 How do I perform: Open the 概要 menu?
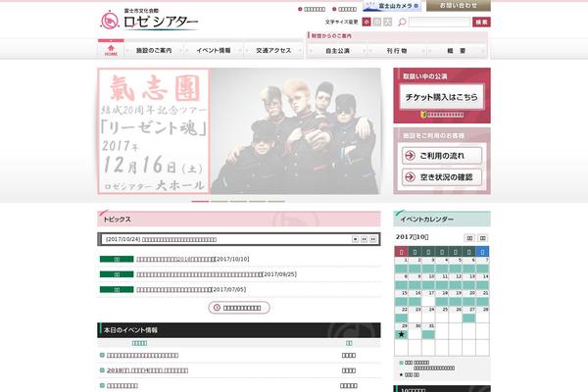(x=457, y=51)
